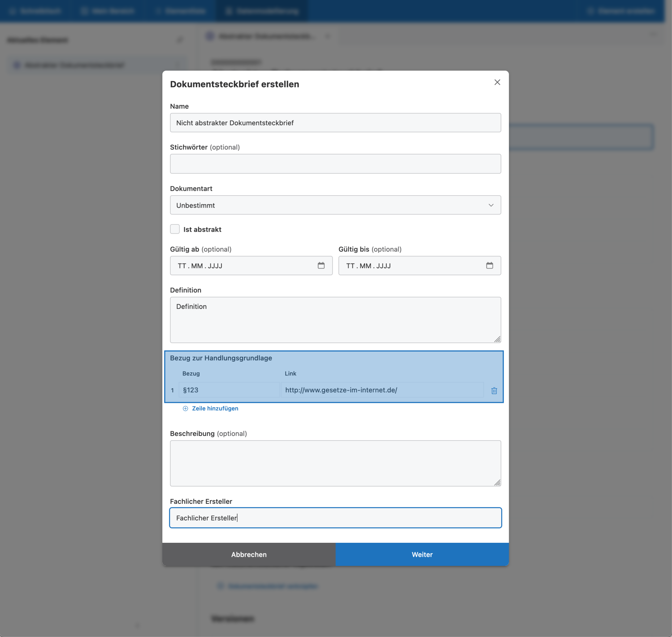The height and width of the screenshot is (637, 672).
Task: Edit the Link cell with gesetze-im-internet URL
Action: (382, 390)
